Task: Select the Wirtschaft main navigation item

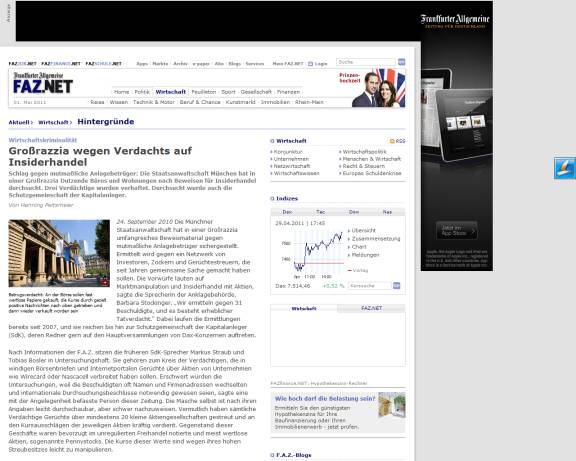Action: point(170,92)
